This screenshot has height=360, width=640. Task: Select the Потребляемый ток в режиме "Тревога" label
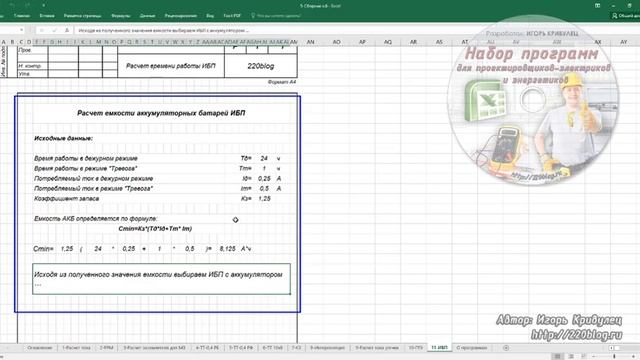click(x=93, y=189)
